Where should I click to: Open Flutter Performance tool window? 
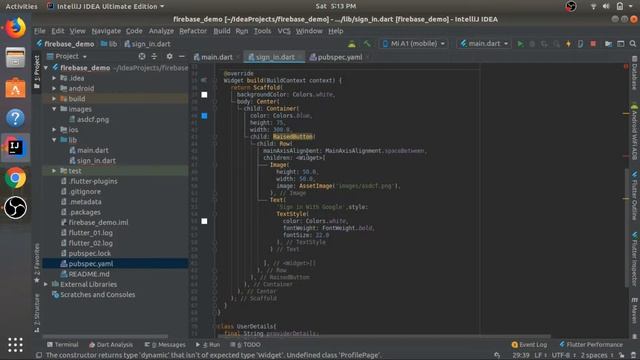pos(591,345)
